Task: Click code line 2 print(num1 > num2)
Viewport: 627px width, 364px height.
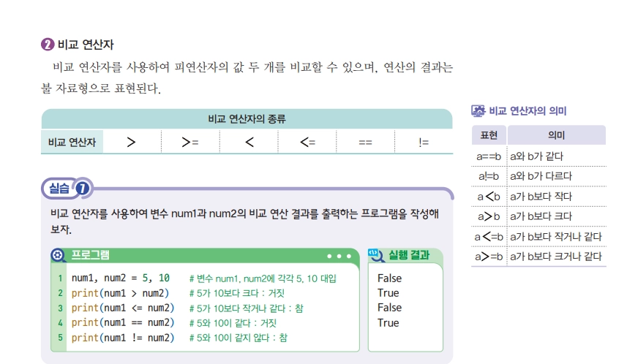Action: tap(120, 293)
